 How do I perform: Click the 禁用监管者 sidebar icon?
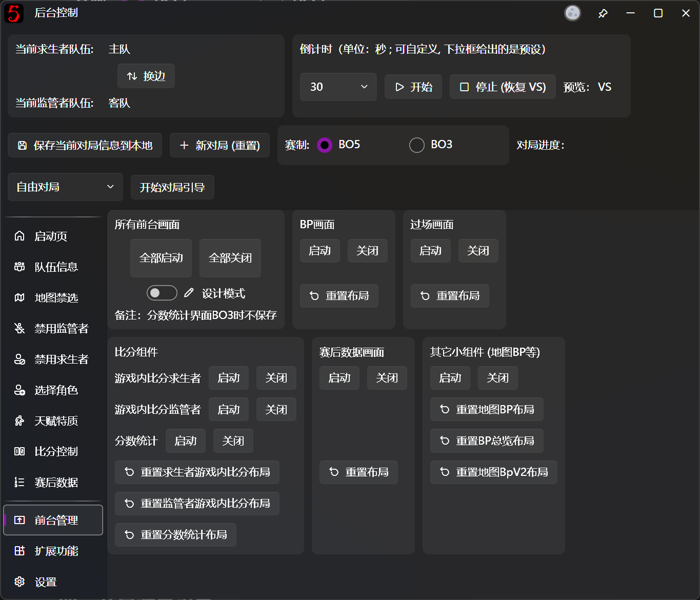19,328
